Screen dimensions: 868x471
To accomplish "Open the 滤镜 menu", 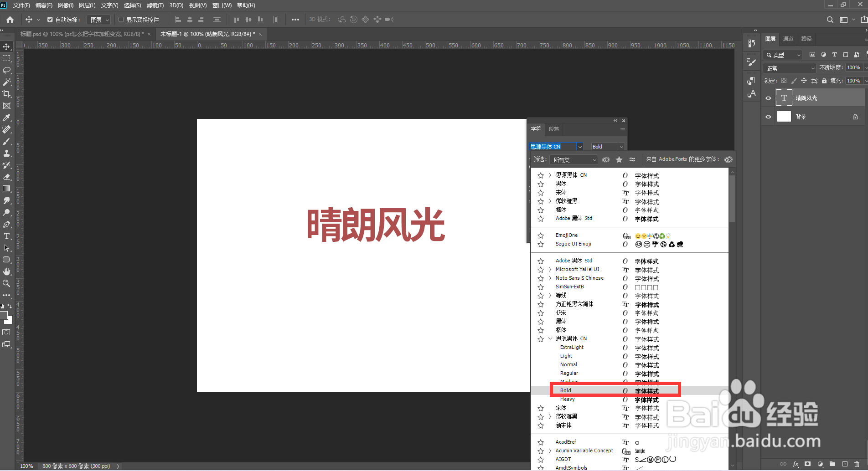I will pos(155,5).
